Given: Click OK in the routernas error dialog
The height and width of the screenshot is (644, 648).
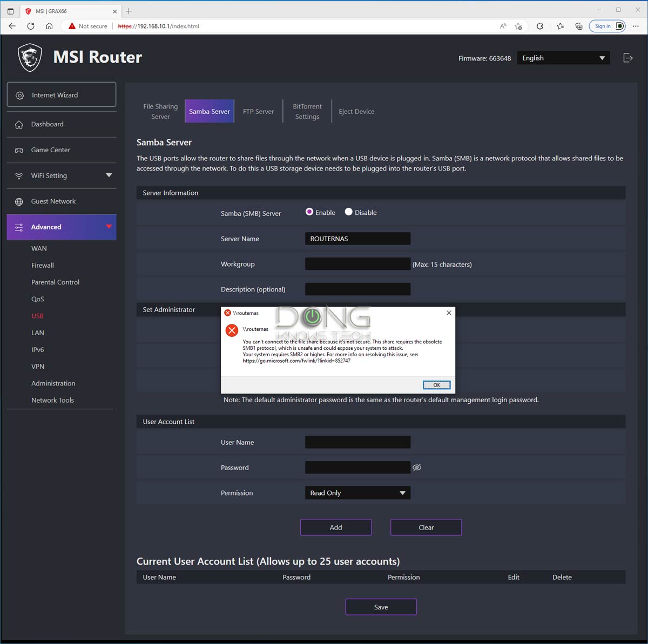Looking at the screenshot, I should click(x=436, y=385).
